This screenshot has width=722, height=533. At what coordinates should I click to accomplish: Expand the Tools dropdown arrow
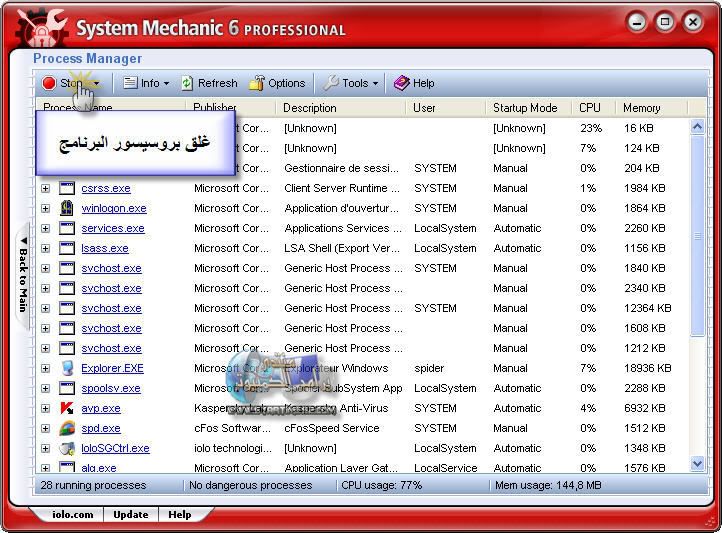(375, 84)
